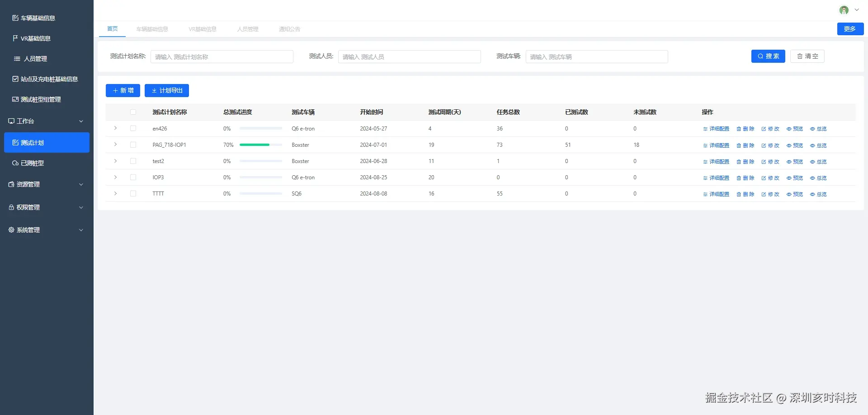Delete the PAG_718-IOP1 plan

pyautogui.click(x=745, y=145)
